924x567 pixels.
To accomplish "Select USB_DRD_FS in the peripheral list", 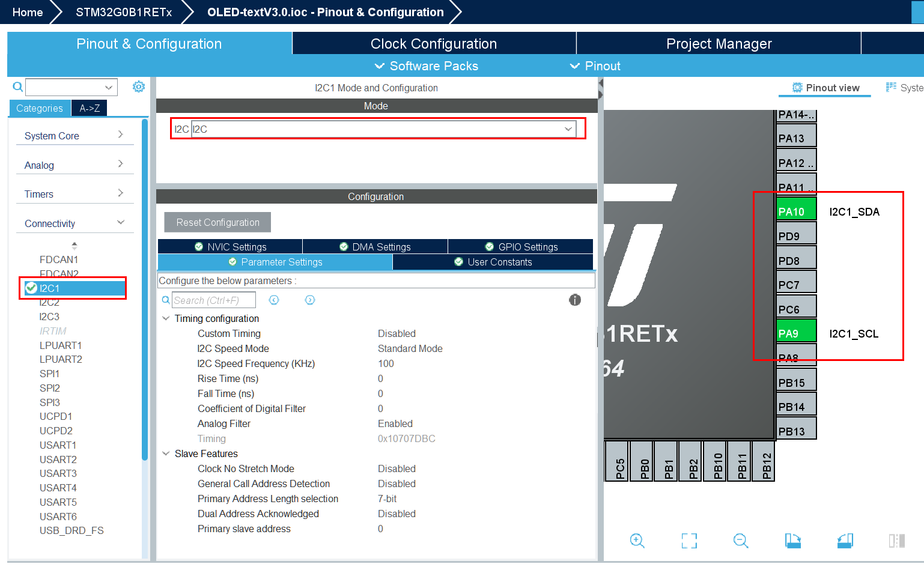I will pyautogui.click(x=71, y=530).
